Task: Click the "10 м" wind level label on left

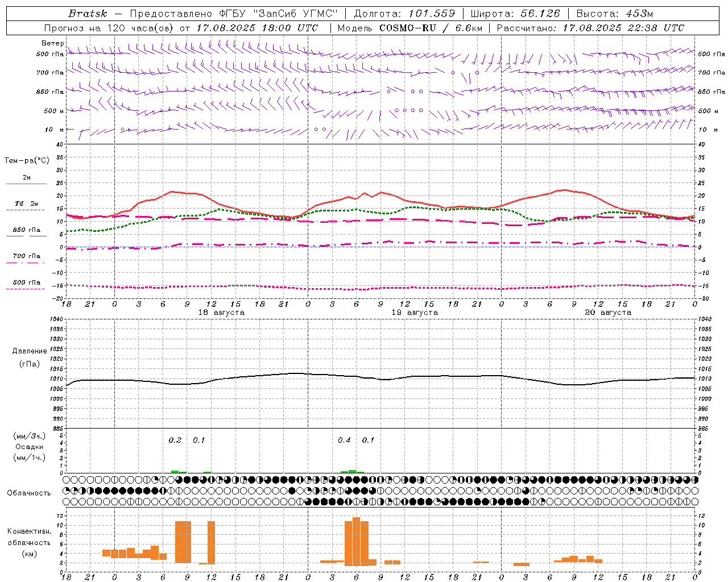Action: click(55, 130)
